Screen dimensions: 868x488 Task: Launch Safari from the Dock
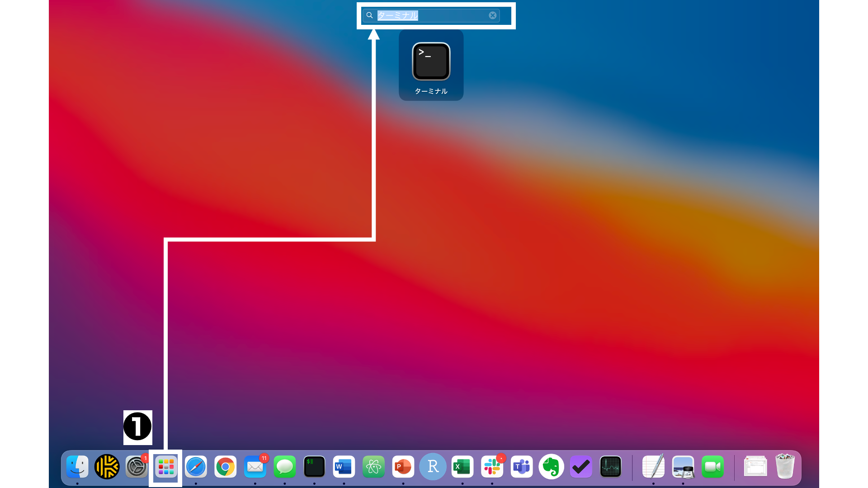(x=196, y=467)
